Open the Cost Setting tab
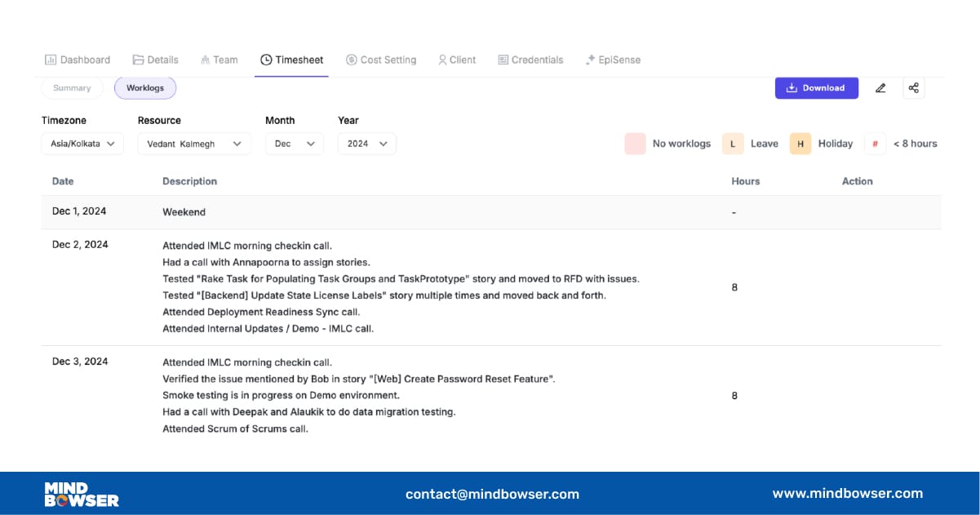 point(381,60)
